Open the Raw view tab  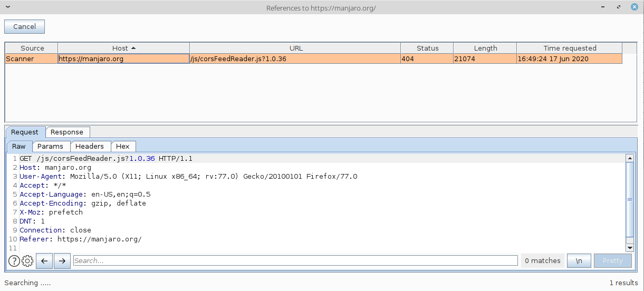click(19, 146)
